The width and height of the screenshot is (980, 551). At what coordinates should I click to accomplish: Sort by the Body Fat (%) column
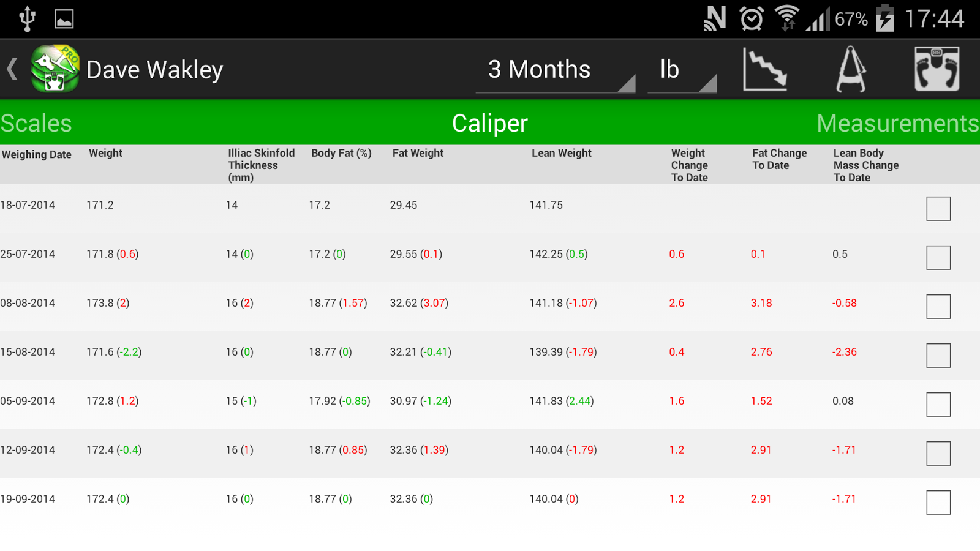pyautogui.click(x=341, y=154)
